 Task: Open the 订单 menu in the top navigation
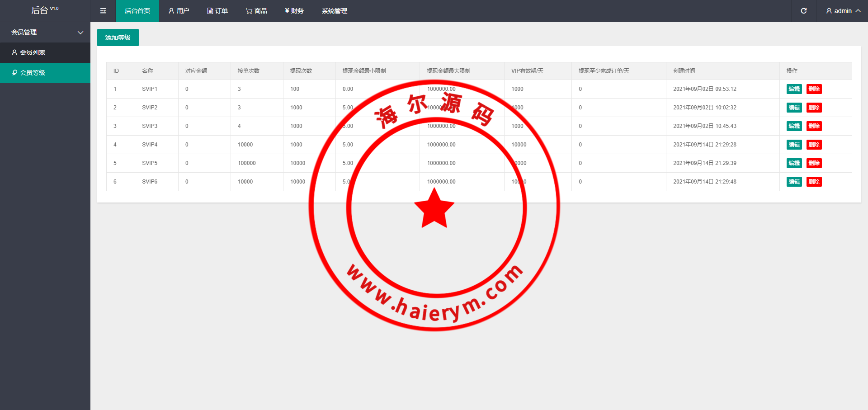click(x=217, y=11)
